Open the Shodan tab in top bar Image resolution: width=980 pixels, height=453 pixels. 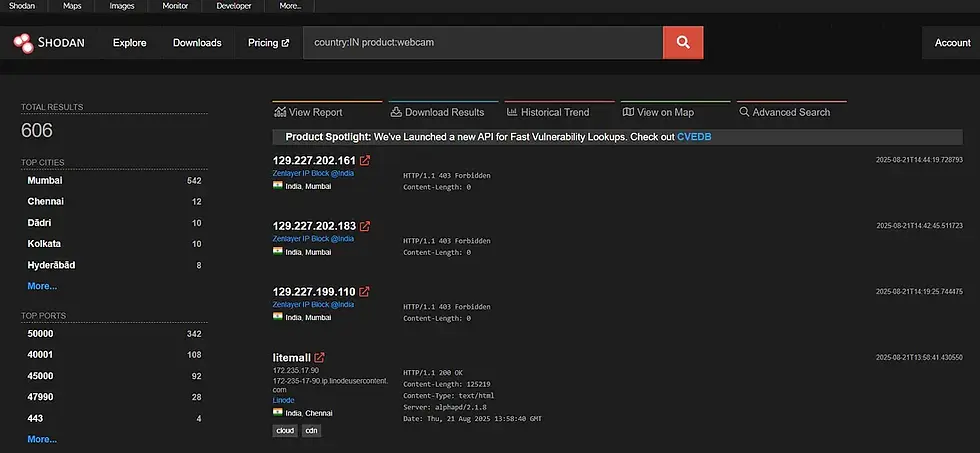pyautogui.click(x=22, y=6)
